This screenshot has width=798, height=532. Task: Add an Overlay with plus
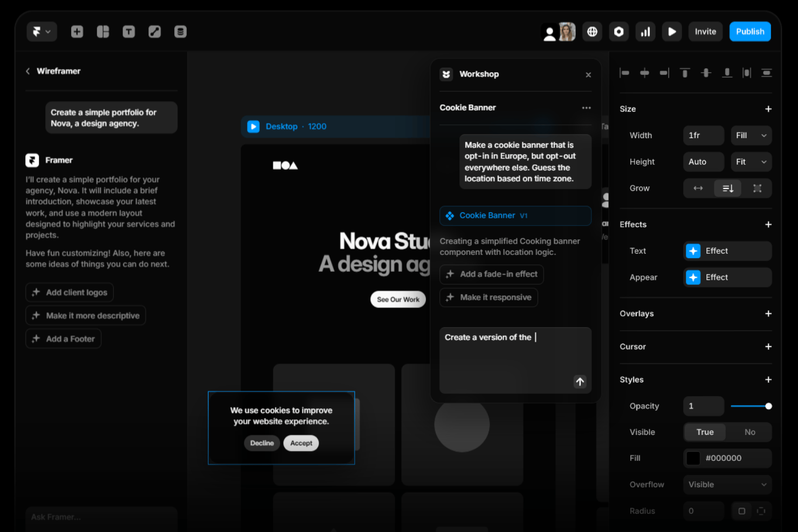pyautogui.click(x=768, y=314)
